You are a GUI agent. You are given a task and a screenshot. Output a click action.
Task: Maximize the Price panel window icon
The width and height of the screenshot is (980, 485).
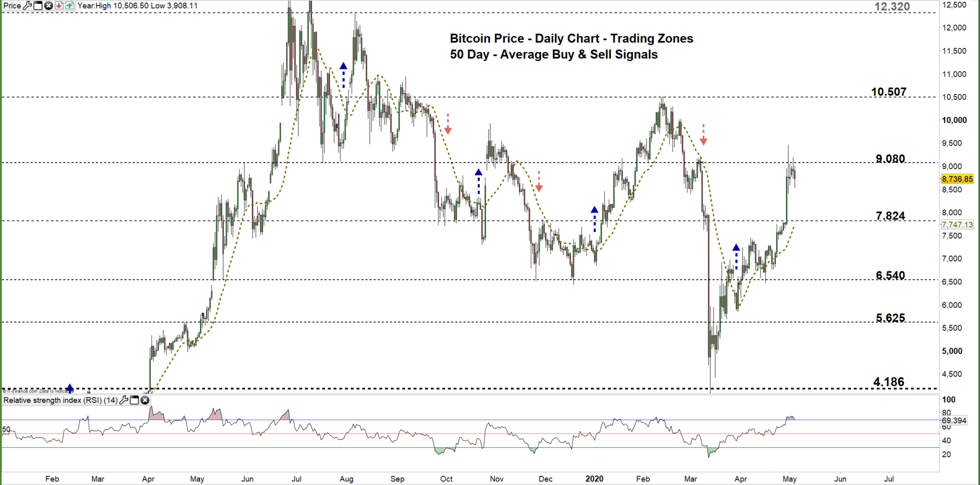38,6
